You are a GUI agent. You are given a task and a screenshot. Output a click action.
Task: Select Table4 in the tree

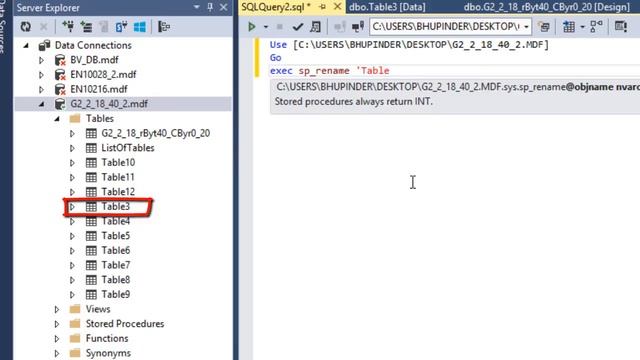[116, 222]
